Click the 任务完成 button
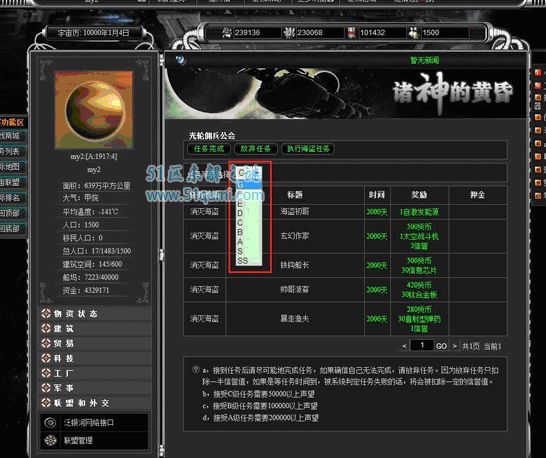Image resolution: width=546 pixels, height=458 pixels. 209,149
